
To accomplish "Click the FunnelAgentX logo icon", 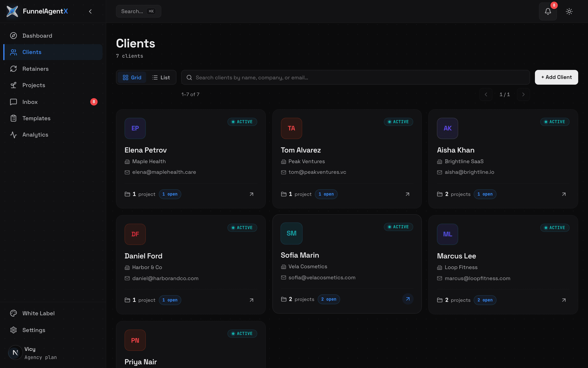I will pos(12,11).
